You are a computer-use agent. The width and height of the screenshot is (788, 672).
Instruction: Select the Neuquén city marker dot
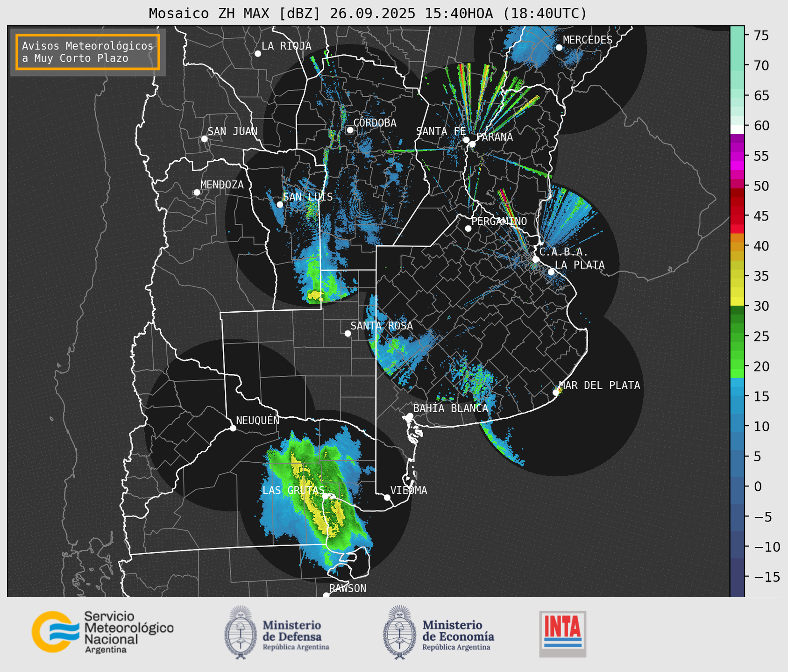[x=233, y=428]
